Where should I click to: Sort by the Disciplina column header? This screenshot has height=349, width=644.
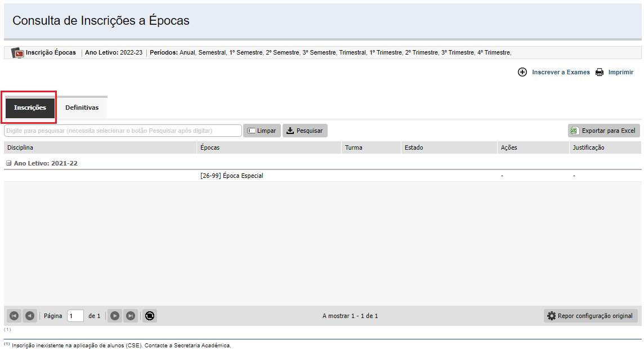click(x=20, y=147)
